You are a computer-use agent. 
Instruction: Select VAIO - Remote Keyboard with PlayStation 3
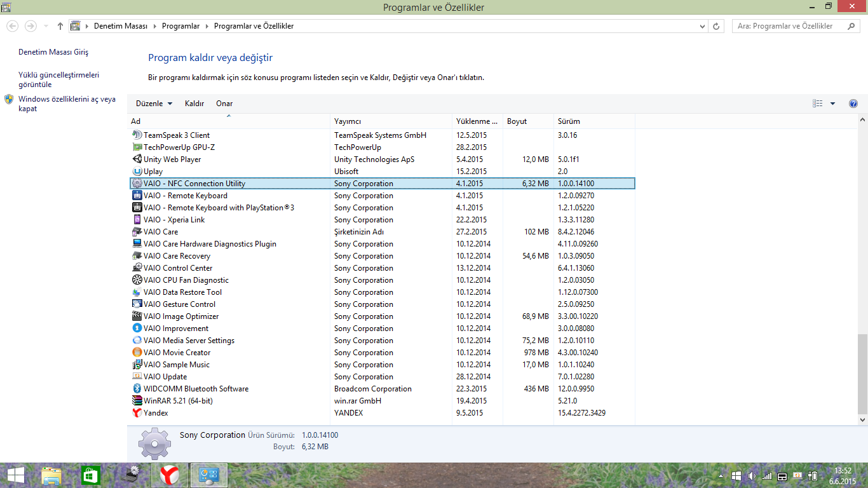382,208
